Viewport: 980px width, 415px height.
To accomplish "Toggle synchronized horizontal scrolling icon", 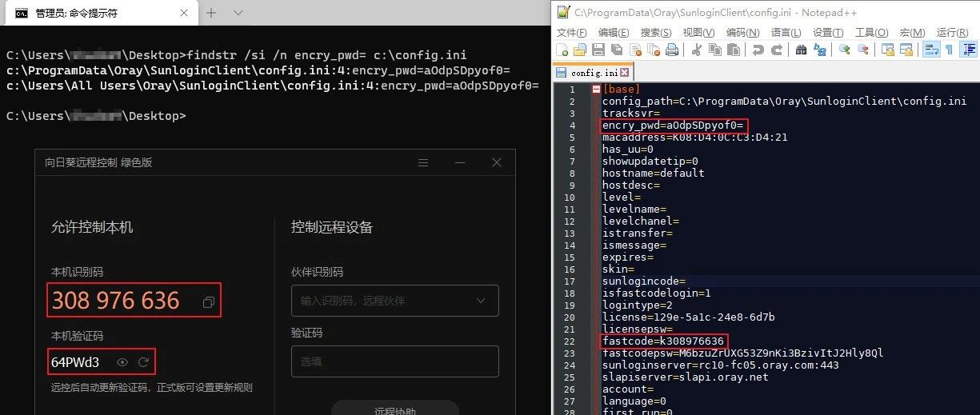I will click(x=906, y=50).
